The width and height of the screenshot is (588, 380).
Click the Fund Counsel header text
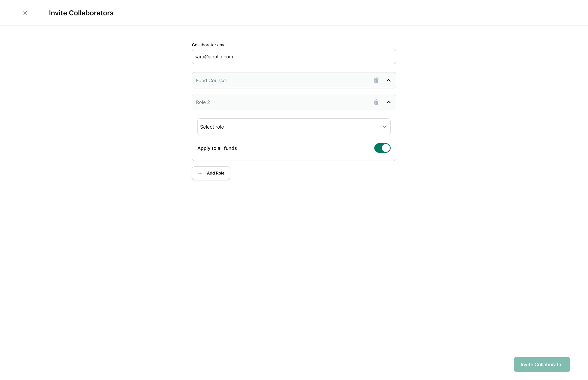click(x=211, y=80)
